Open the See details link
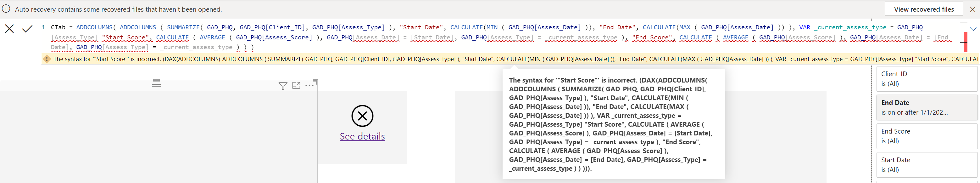The height and width of the screenshot is (183, 980). pos(362,136)
